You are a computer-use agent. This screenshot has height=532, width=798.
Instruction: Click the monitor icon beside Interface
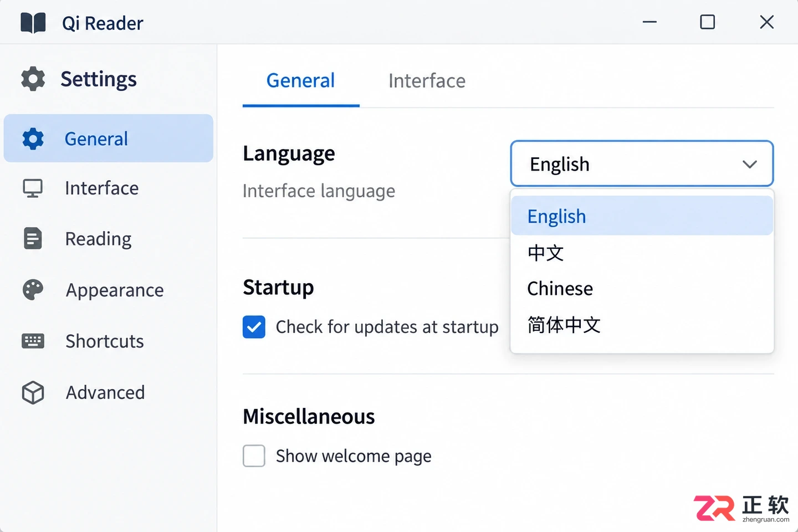33,188
